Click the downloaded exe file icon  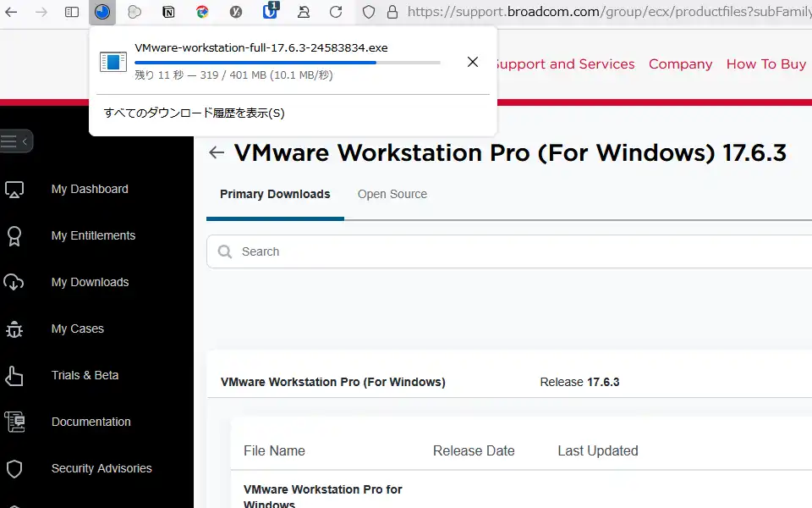pos(112,62)
